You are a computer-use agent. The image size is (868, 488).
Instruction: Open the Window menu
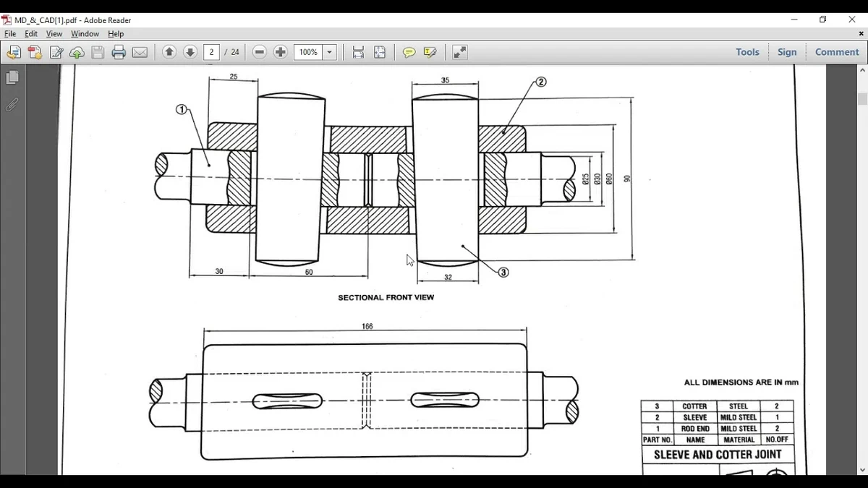(85, 34)
